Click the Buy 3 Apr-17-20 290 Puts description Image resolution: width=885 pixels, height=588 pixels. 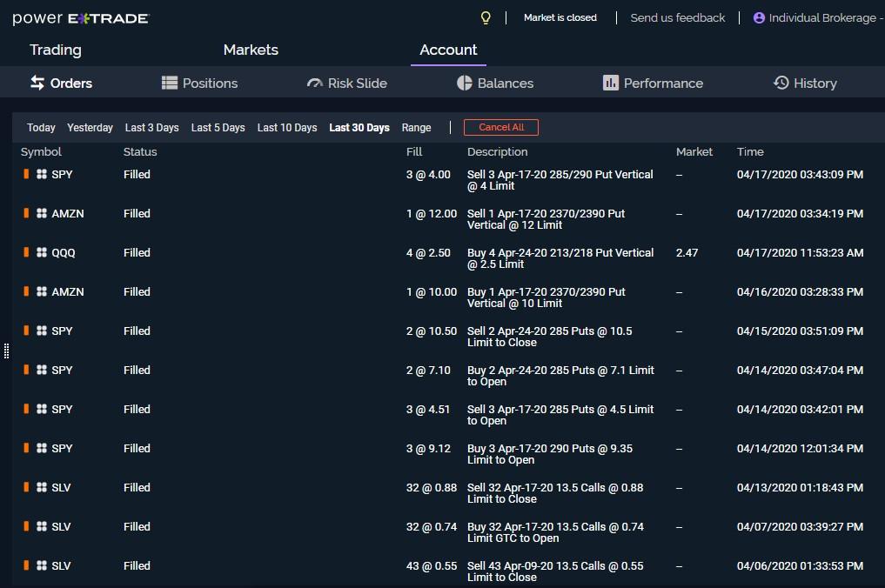coord(550,454)
